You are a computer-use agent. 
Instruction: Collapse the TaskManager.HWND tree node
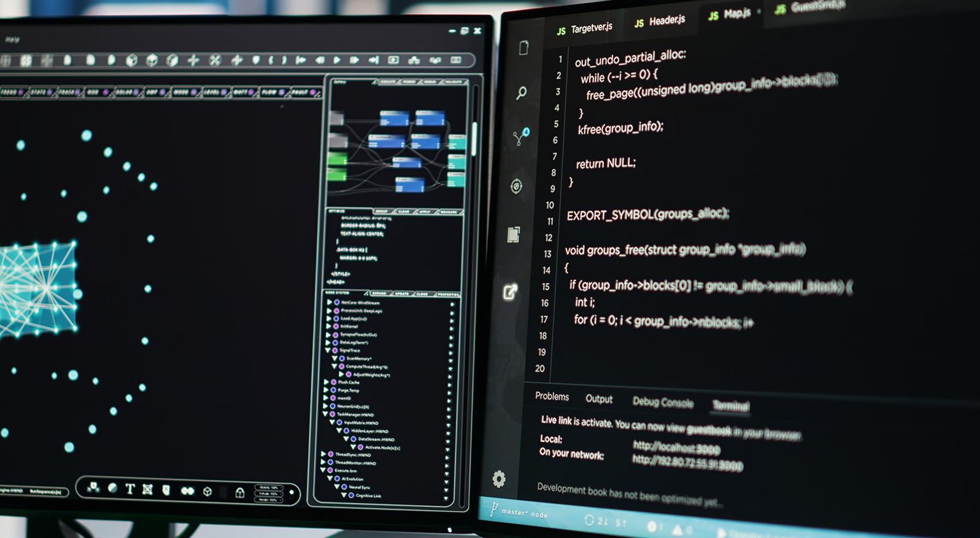click(x=325, y=414)
